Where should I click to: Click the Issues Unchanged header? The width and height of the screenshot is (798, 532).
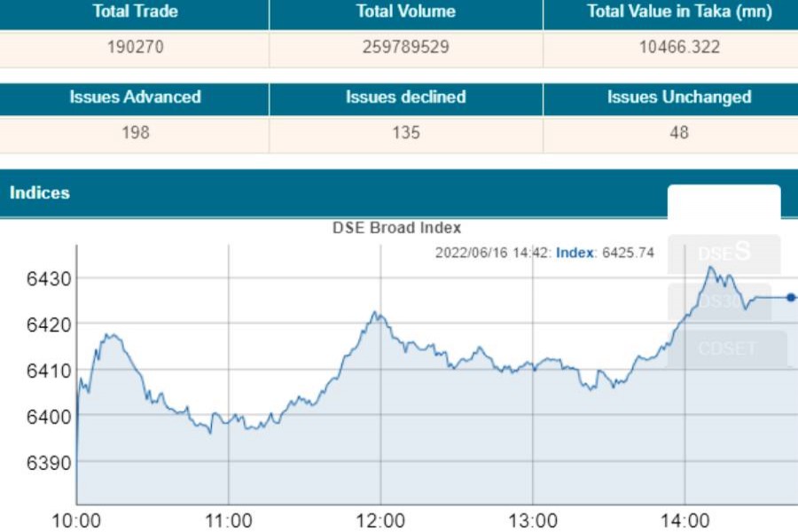tap(679, 98)
